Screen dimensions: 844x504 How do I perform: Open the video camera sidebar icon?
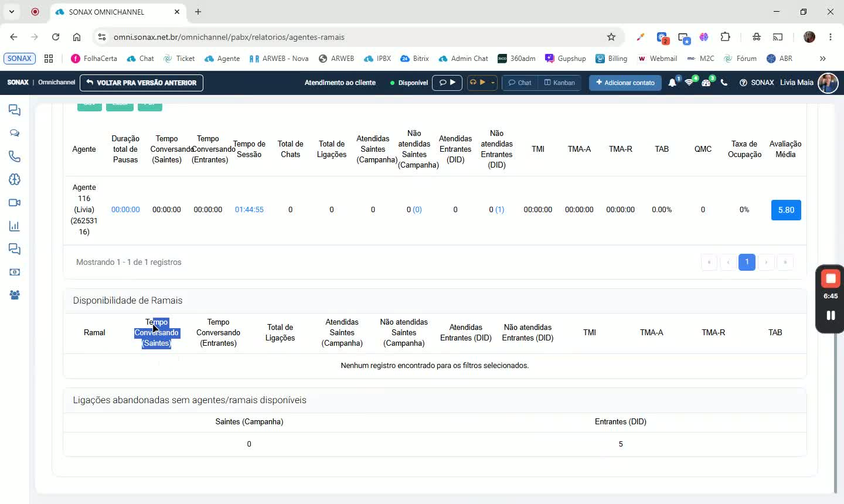15,203
